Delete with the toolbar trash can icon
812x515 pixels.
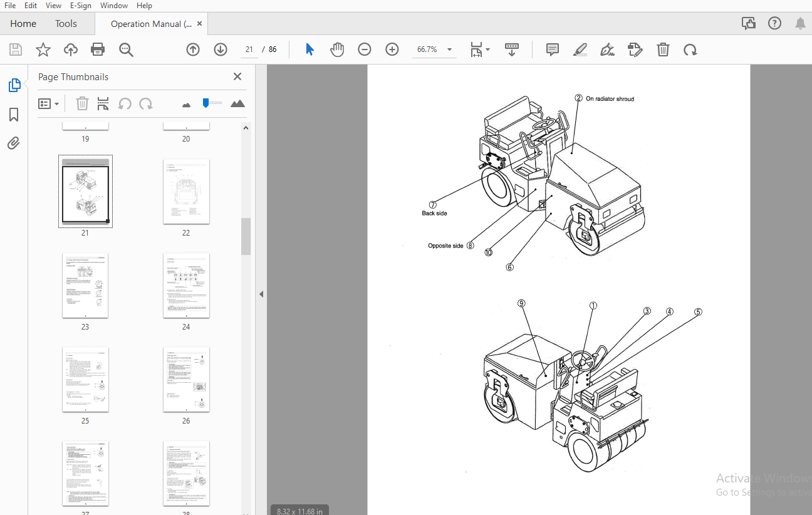[664, 49]
